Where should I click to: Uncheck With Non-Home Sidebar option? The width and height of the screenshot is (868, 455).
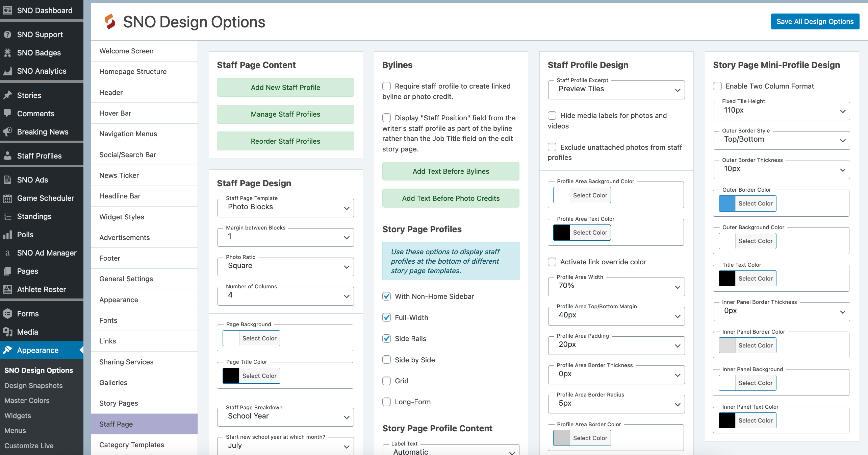[x=387, y=296]
